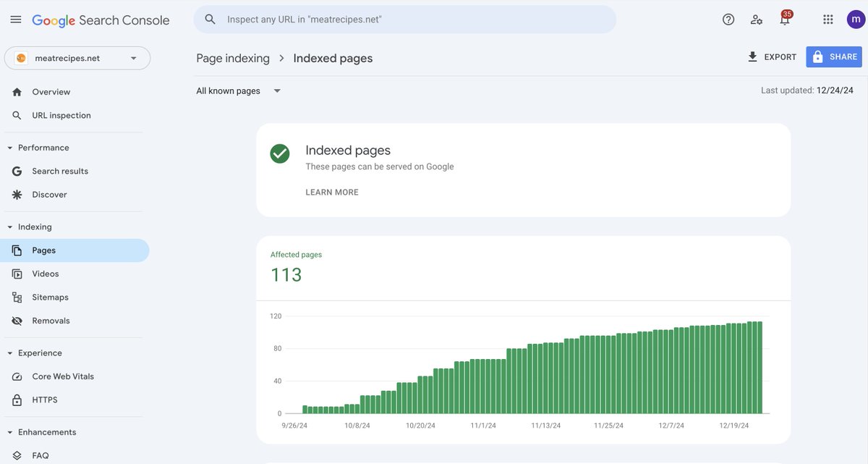
Task: Click in the URL inspection search field
Action: [405, 19]
